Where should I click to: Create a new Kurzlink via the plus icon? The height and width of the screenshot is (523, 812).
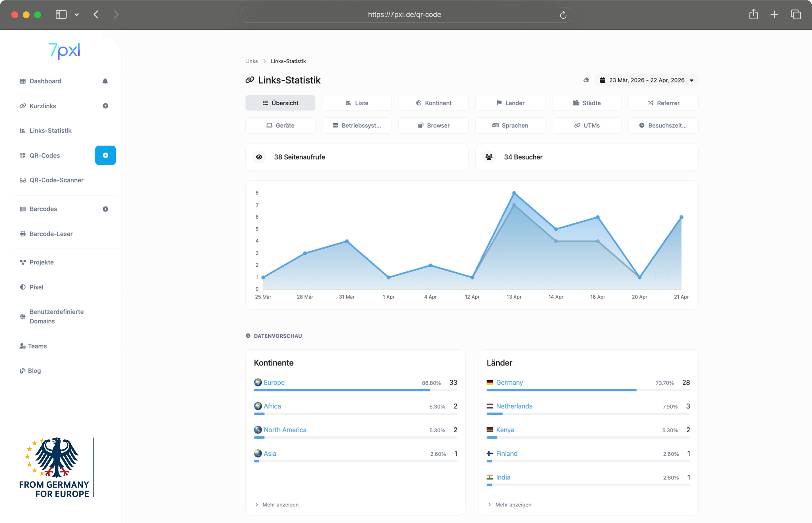coord(105,106)
